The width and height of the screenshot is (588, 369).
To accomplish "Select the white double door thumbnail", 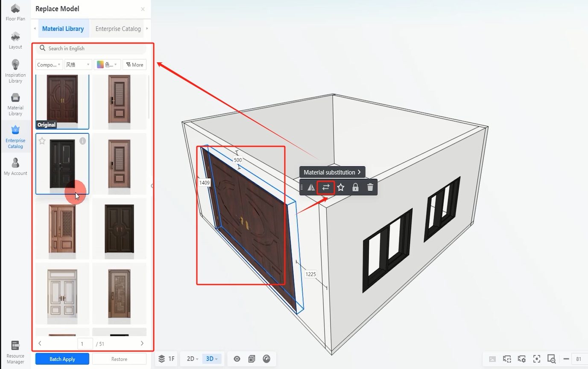I will pyautogui.click(x=62, y=293).
